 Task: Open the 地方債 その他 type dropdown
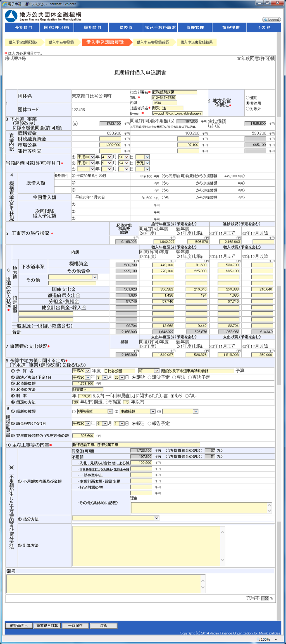pos(73,277)
